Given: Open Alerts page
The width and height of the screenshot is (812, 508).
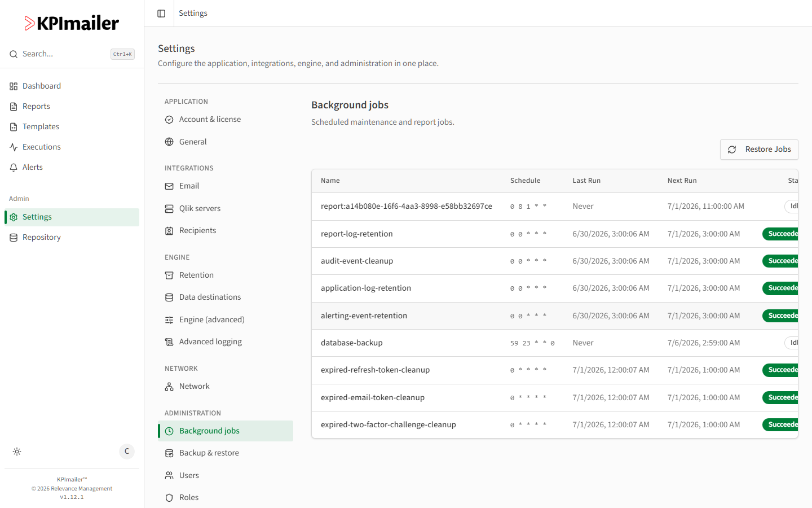Looking at the screenshot, I should pyautogui.click(x=72, y=168).
